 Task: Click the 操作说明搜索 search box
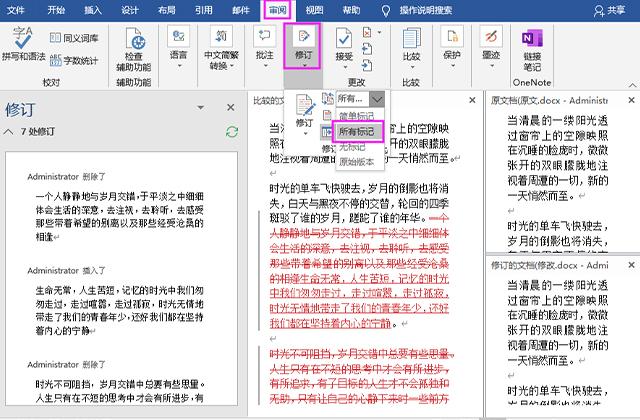[426, 10]
